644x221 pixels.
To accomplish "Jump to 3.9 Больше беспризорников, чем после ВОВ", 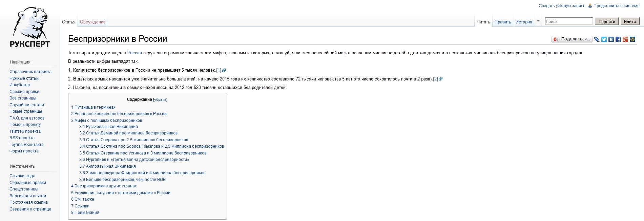I will (122, 180).
